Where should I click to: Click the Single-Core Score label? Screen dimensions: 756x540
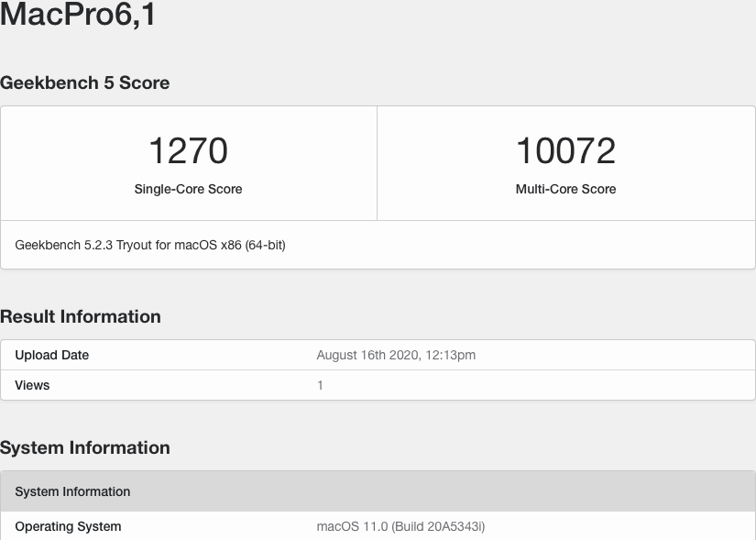click(188, 189)
